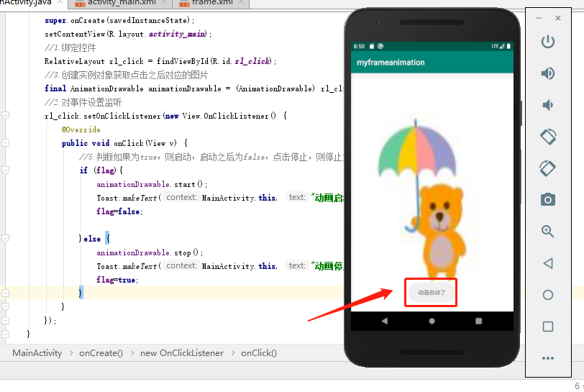Screen dimensions: 584x392
Task: Close the emulator toolbar window
Action: [558, 18]
